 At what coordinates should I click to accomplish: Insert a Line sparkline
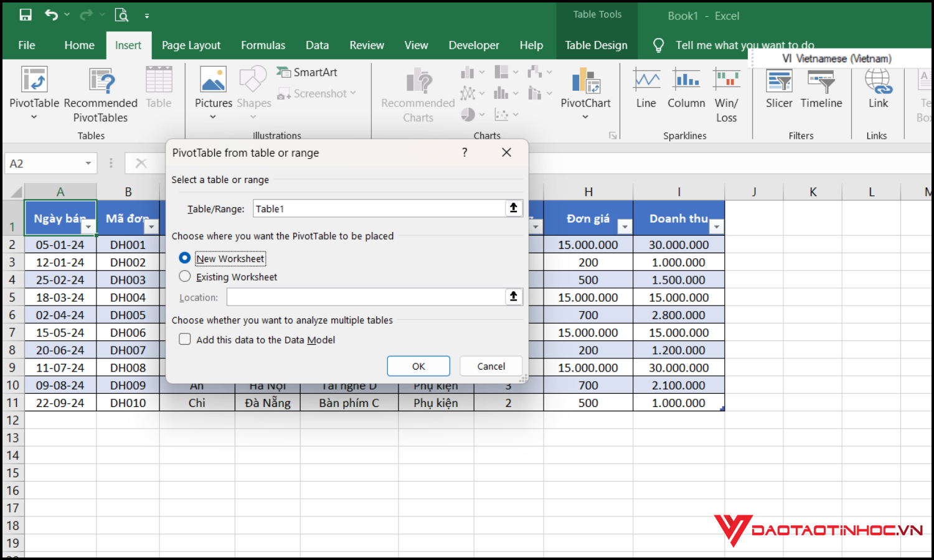click(x=646, y=92)
